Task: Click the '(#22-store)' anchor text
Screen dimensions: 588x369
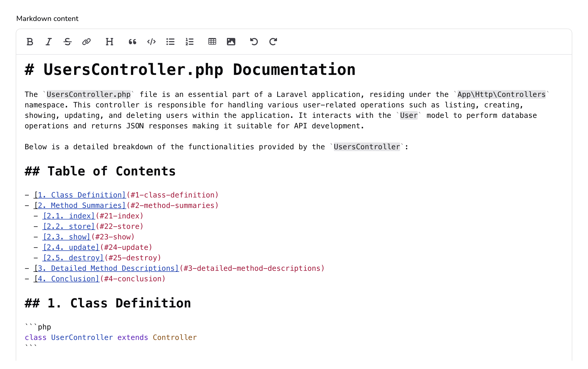Action: click(119, 227)
